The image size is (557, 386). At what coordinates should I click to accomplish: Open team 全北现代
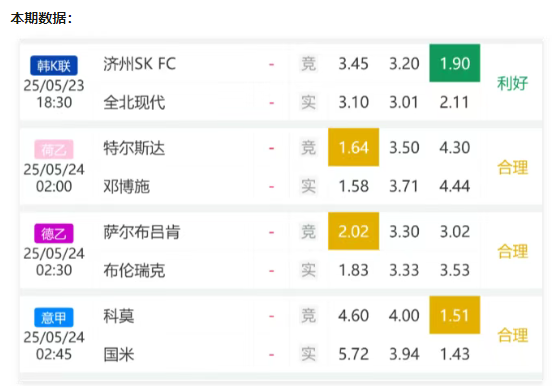pyautogui.click(x=134, y=103)
